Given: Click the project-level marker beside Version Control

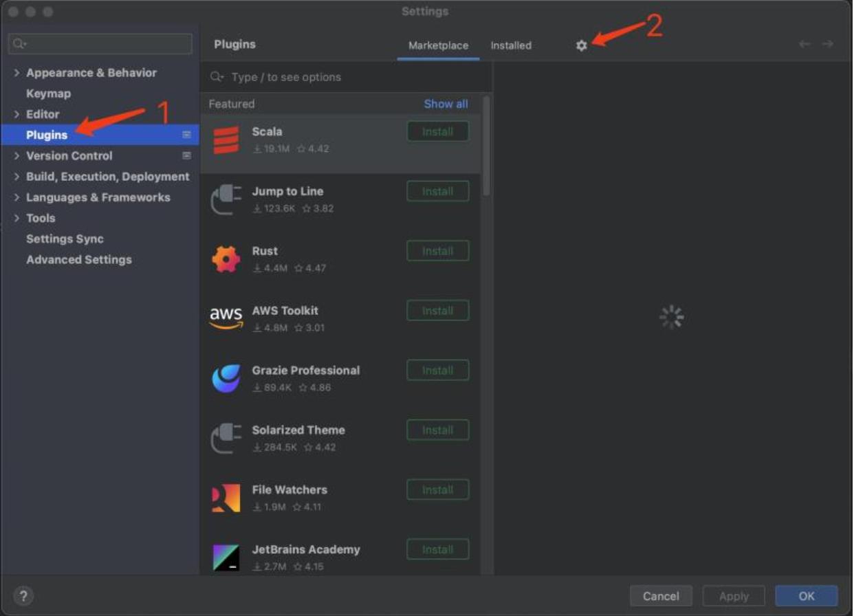Looking at the screenshot, I should (186, 155).
